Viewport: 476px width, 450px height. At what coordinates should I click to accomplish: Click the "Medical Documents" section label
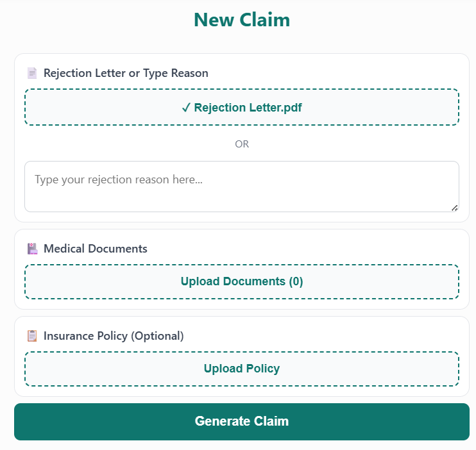[x=96, y=249]
